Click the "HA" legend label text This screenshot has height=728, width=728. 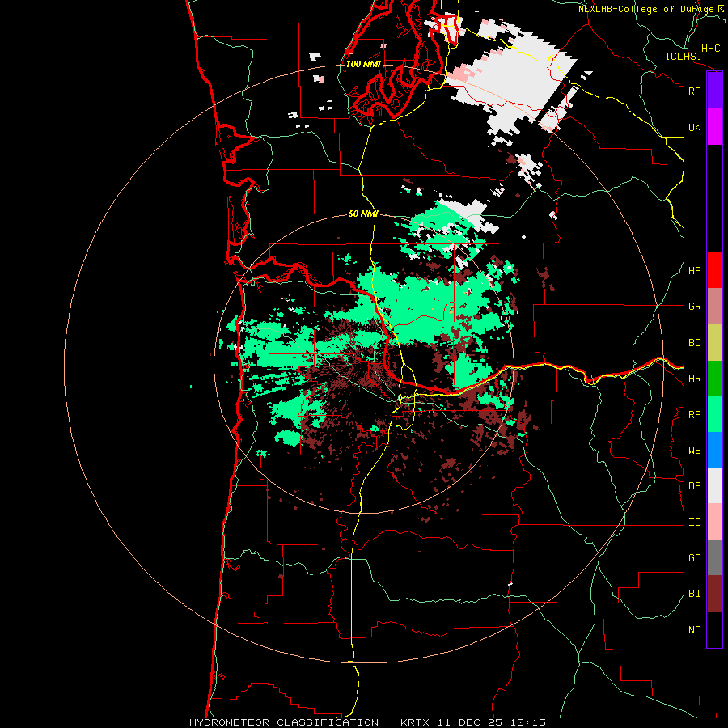(694, 271)
